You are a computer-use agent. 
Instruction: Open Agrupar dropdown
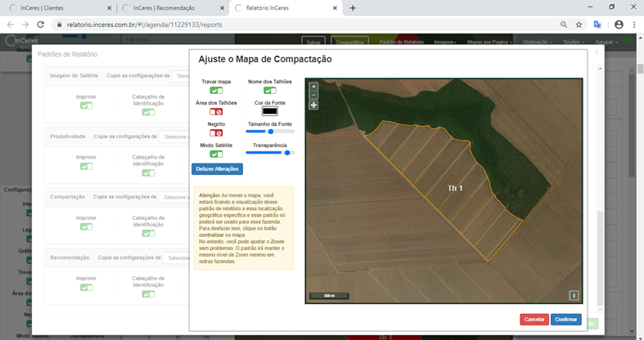pos(606,42)
